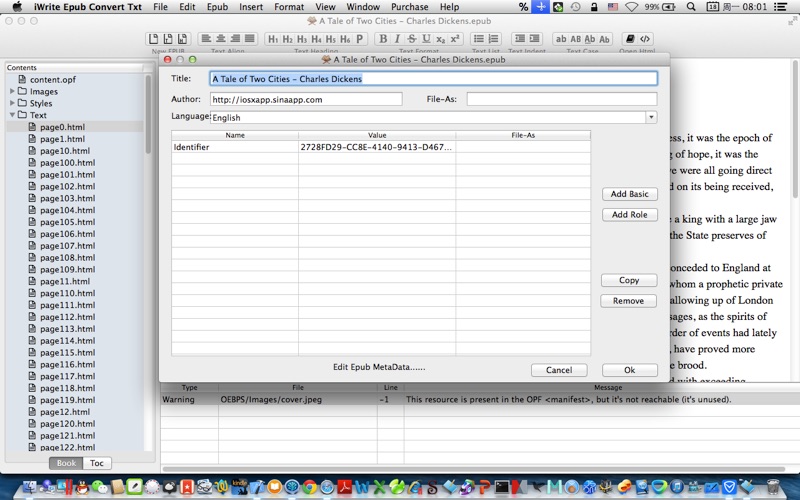
Task: Open the File menu
Action: (160, 7)
